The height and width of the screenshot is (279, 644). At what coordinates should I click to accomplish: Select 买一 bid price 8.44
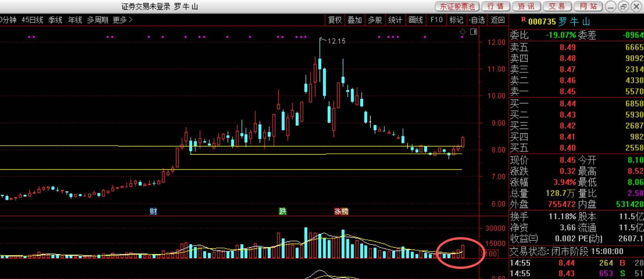point(567,103)
